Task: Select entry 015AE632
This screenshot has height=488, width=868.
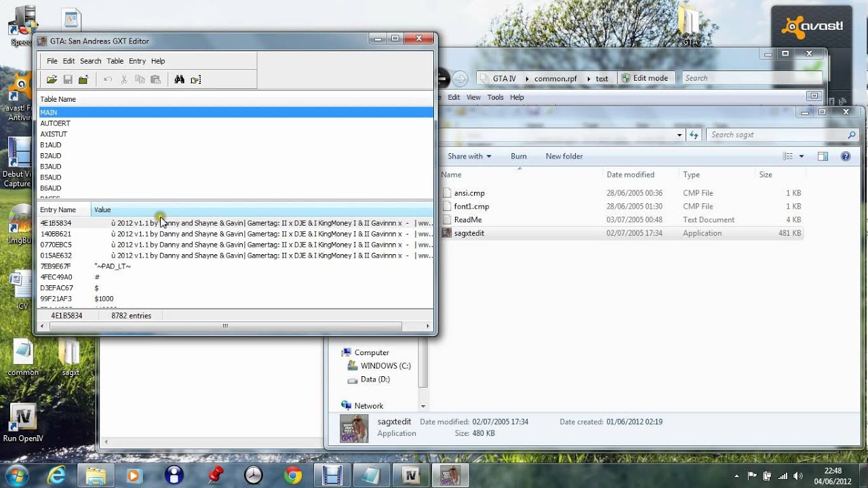Action: coord(235,256)
